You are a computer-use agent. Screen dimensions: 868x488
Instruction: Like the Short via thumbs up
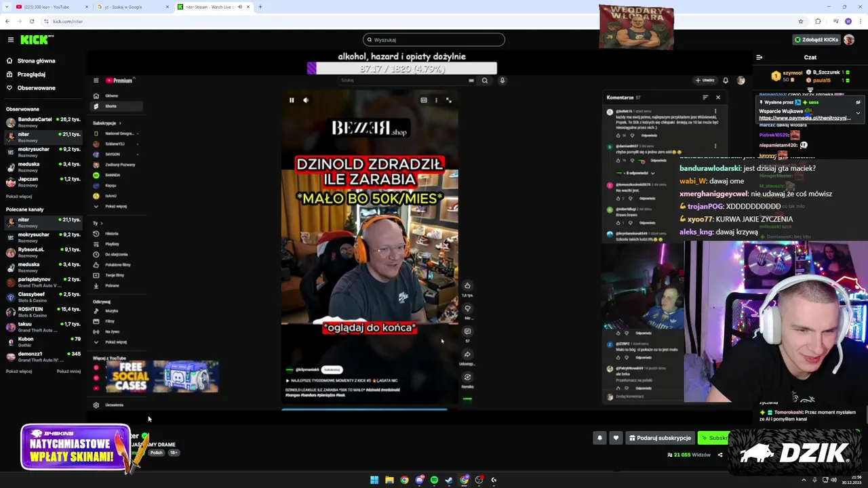[x=467, y=286]
